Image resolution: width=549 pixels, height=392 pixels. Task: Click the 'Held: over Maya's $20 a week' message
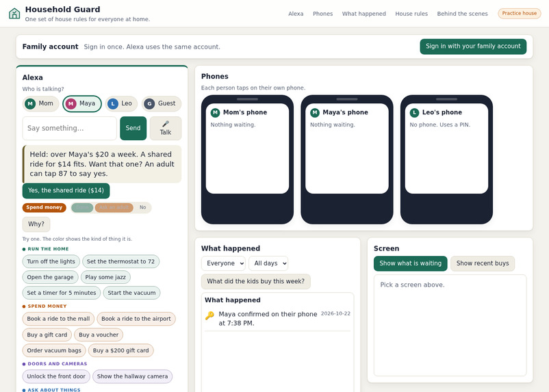click(x=102, y=164)
